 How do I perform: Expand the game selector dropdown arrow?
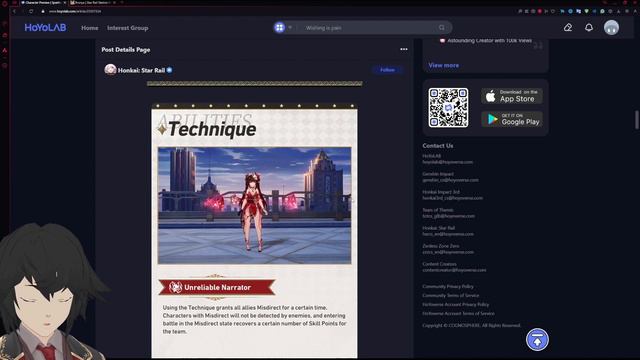pyautogui.click(x=290, y=28)
